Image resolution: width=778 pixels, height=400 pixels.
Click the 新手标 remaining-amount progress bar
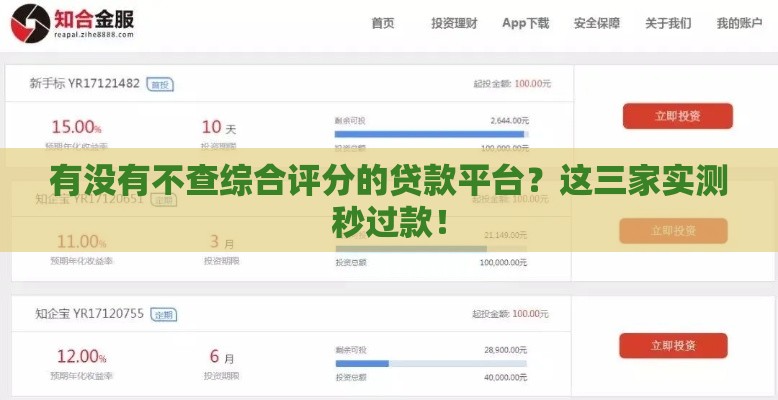point(432,134)
